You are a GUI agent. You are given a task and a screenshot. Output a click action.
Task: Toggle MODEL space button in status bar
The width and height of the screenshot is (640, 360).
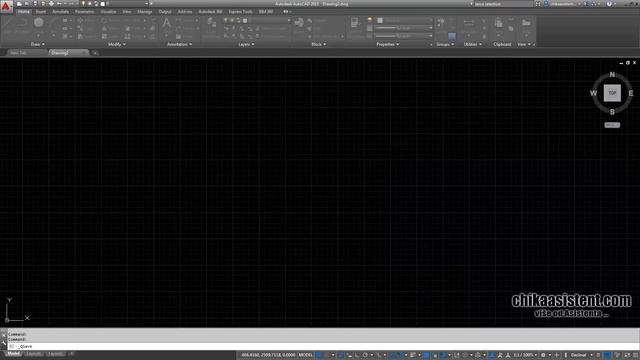[305, 355]
